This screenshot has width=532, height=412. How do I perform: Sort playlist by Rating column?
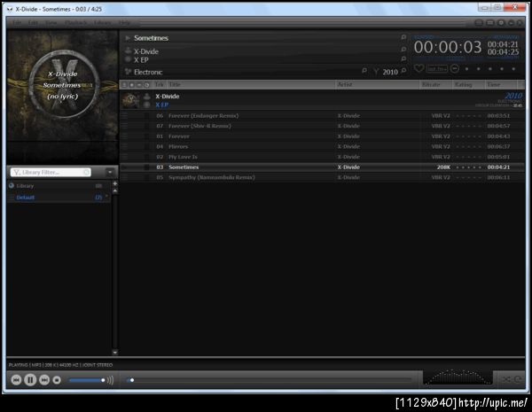pyautogui.click(x=468, y=84)
